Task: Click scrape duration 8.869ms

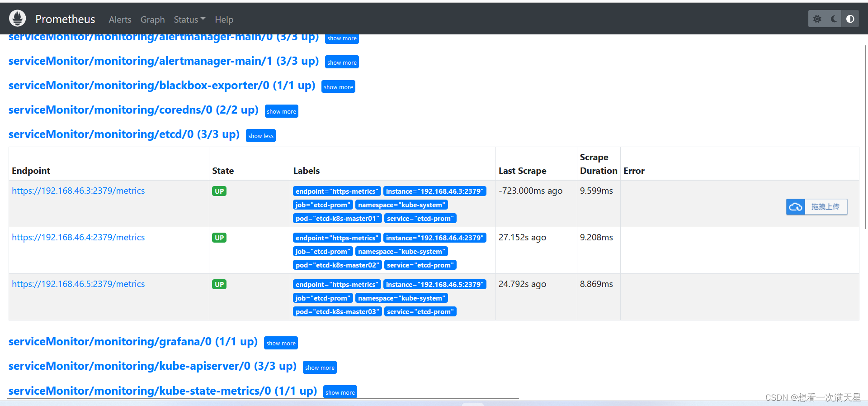Action: [596, 284]
